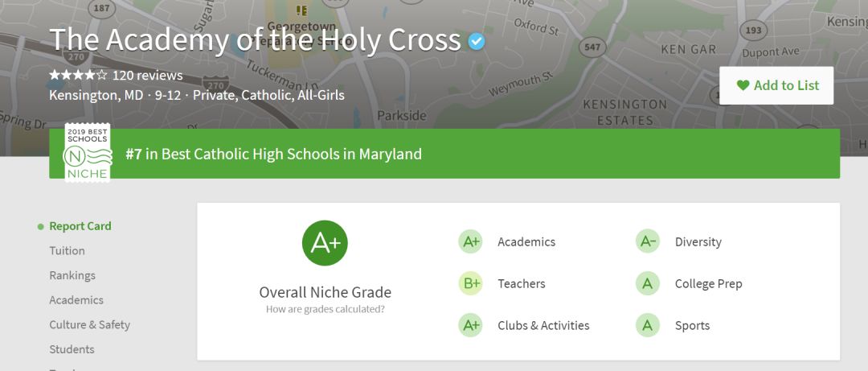868x371 pixels.
Task: Click the large A+ overall grade circle
Action: pyautogui.click(x=325, y=243)
